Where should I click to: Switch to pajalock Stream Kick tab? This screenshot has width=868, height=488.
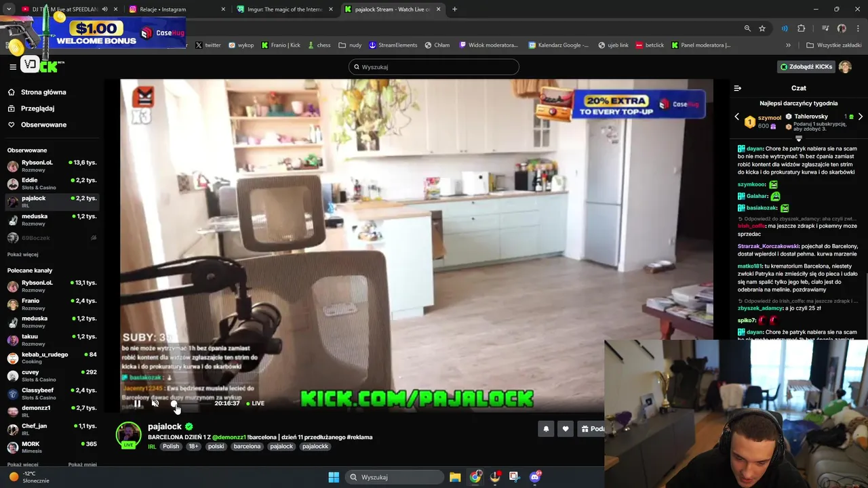[393, 9]
